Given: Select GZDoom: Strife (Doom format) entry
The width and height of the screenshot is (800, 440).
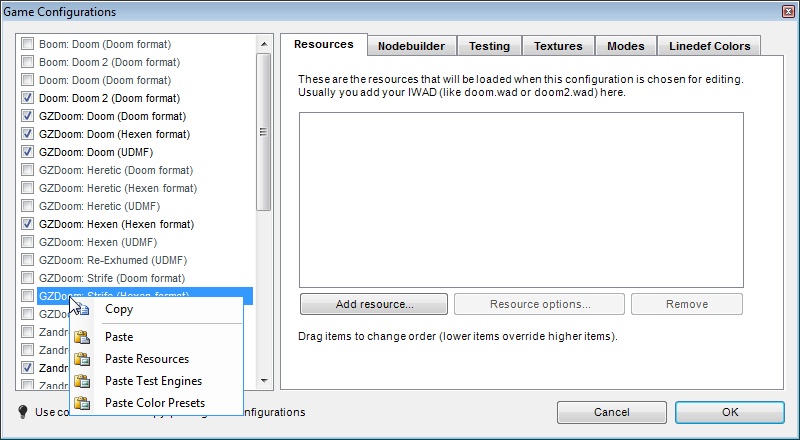Looking at the screenshot, I should click(x=112, y=278).
